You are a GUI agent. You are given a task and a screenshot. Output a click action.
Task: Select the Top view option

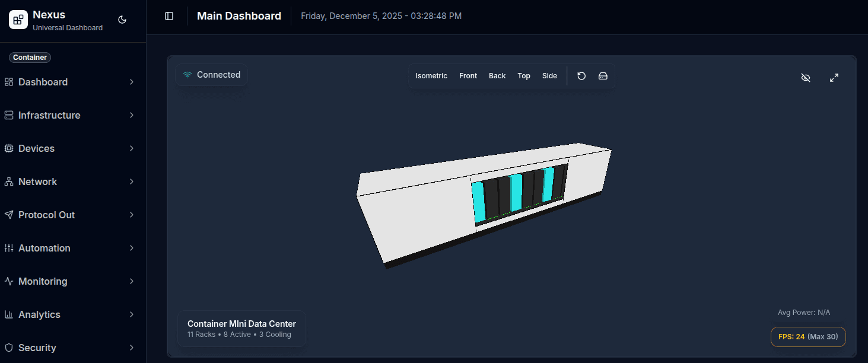(523, 76)
